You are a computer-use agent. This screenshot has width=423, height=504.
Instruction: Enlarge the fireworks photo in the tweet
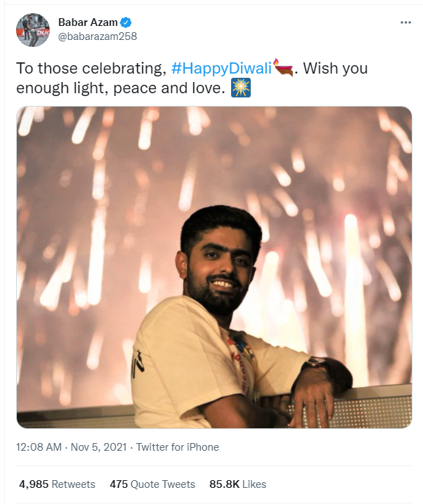214,266
